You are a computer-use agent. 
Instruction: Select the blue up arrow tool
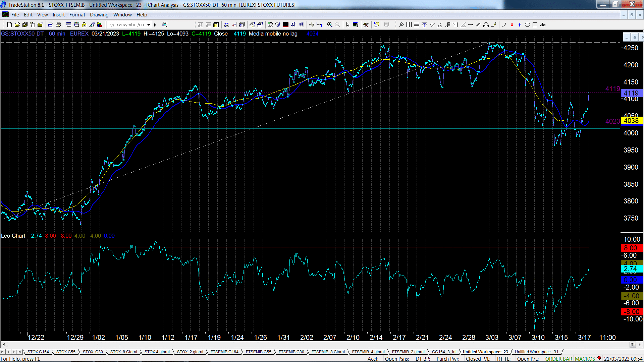tap(520, 25)
